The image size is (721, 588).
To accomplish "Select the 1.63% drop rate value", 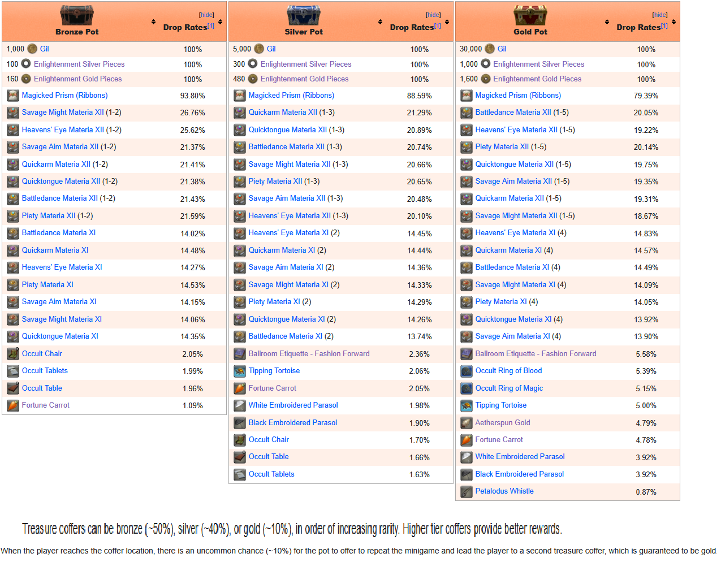I will 420,475.
